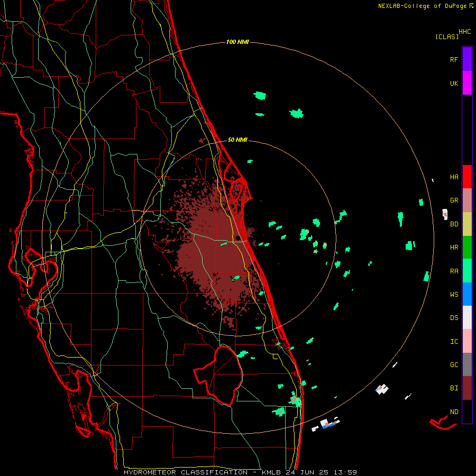The height and width of the screenshot is (476, 476).
Task: Select the BD yellow legend block
Action: pos(467,224)
